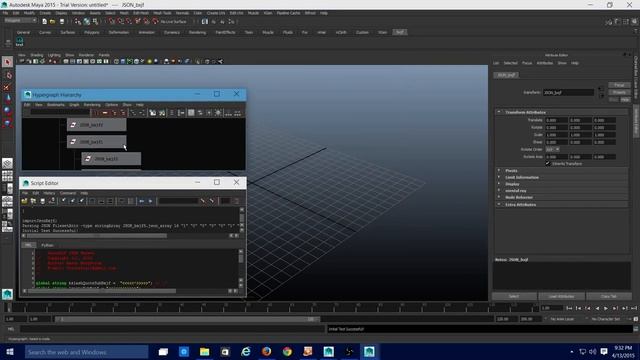Launch Firefox from the taskbar
The image size is (640, 360).
[x=266, y=351]
